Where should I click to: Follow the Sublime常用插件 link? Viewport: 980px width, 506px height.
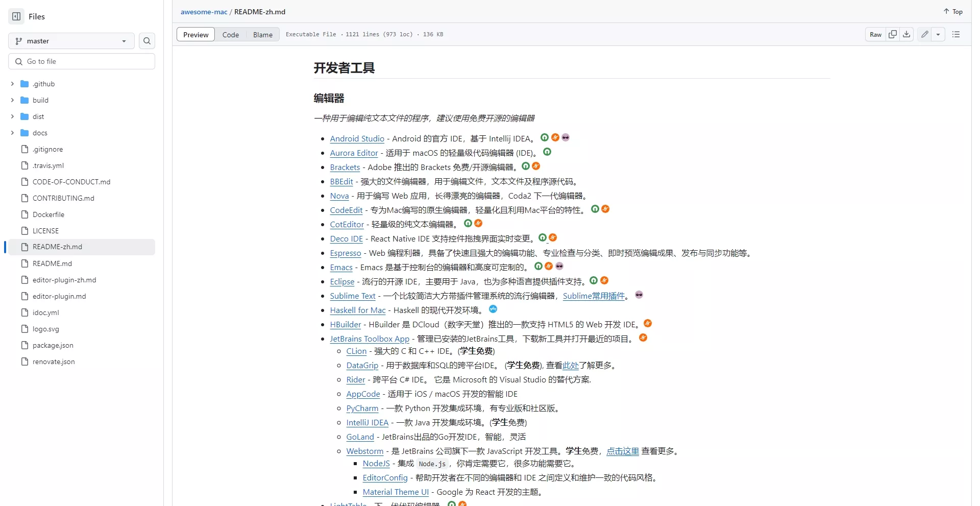pos(594,296)
